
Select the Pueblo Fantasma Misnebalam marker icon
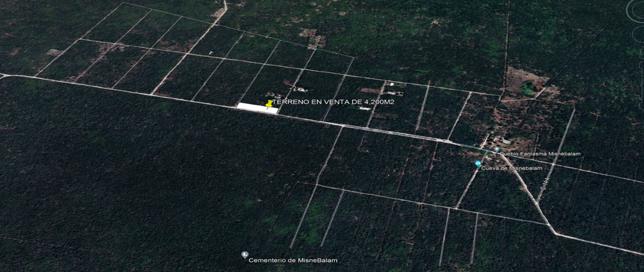(496, 149)
